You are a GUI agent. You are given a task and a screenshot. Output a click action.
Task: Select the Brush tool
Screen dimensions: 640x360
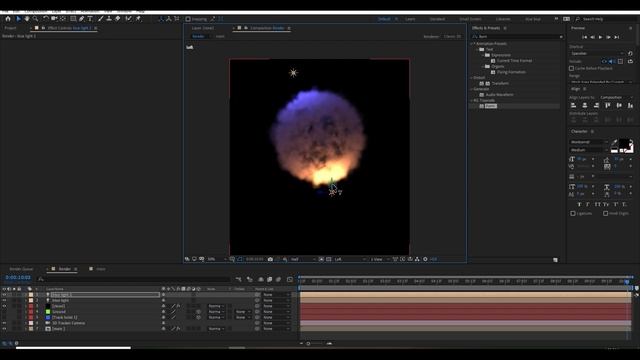click(x=100, y=19)
